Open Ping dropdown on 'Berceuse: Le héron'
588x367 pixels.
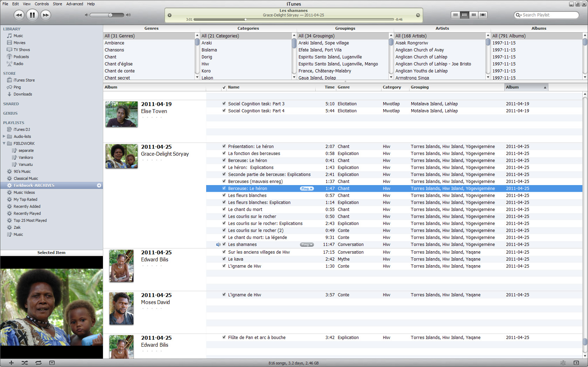tap(307, 189)
